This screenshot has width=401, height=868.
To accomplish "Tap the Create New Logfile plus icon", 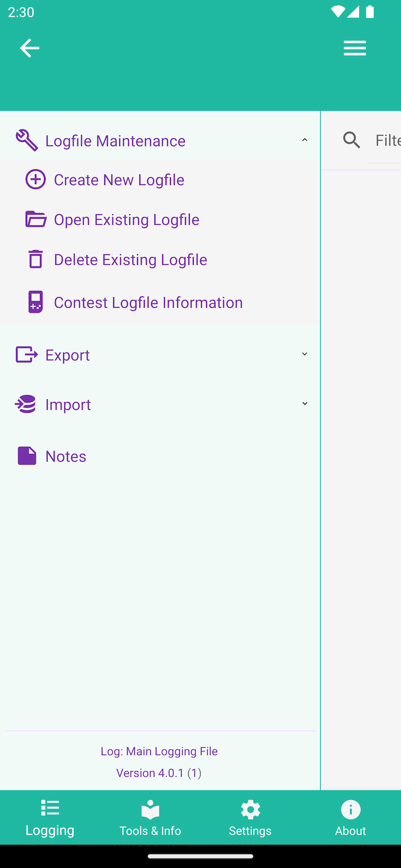I will click(36, 180).
